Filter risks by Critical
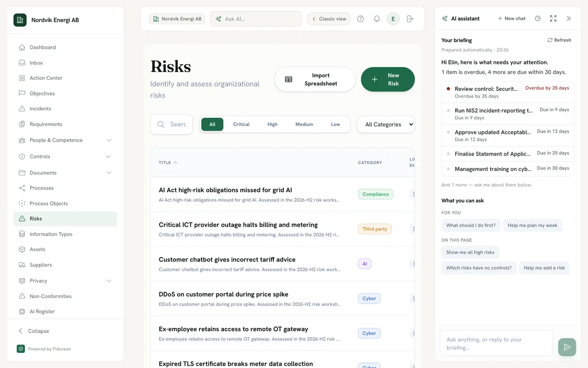 241,124
